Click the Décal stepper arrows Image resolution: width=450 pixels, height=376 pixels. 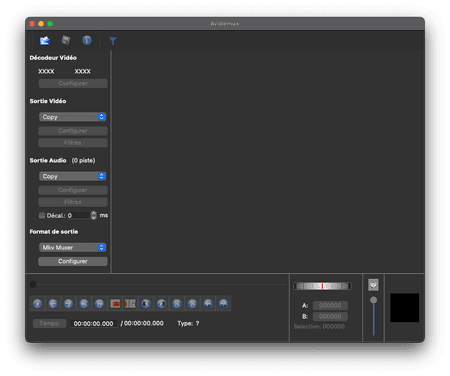tap(94, 215)
